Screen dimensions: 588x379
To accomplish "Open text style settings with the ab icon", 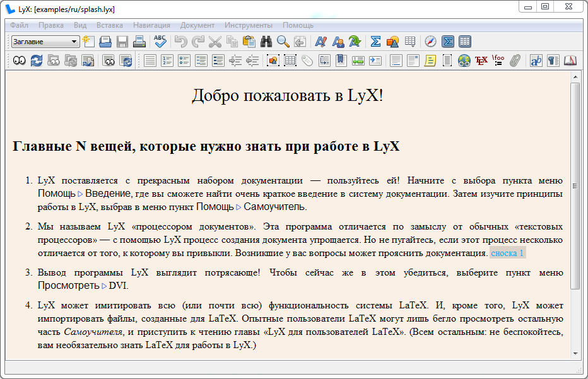I will click(536, 61).
